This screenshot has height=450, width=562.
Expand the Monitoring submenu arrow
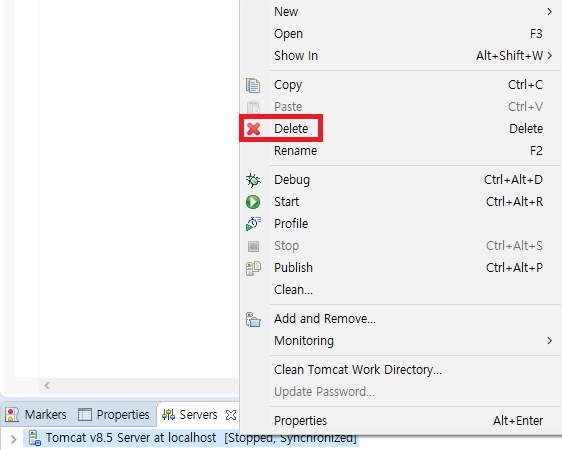[549, 341]
